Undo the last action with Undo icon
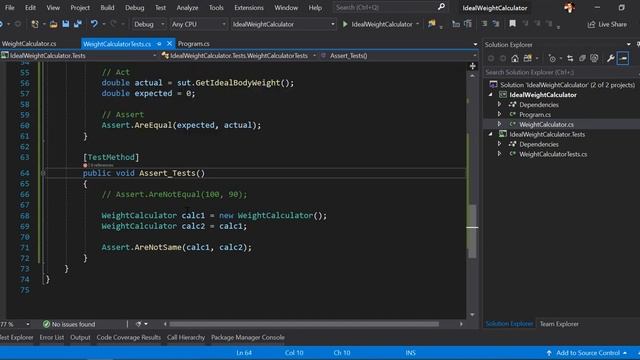Image resolution: width=640 pixels, height=360 pixels. pos(94,24)
